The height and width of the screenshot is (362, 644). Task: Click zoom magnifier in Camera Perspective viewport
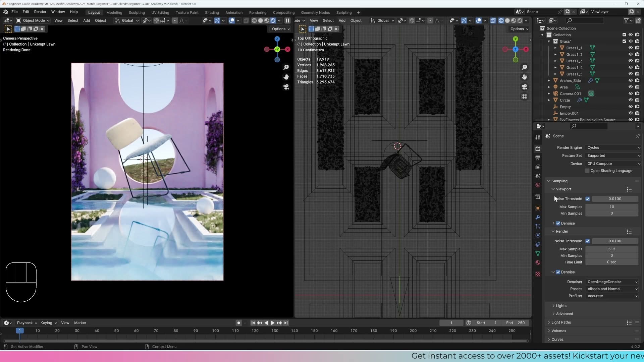[x=286, y=67]
